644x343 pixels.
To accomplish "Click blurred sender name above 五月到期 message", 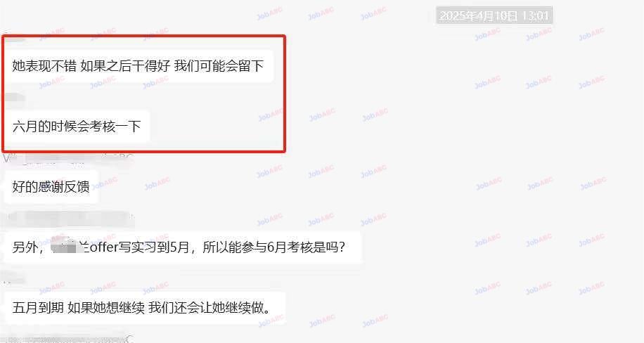I will [x=14, y=278].
